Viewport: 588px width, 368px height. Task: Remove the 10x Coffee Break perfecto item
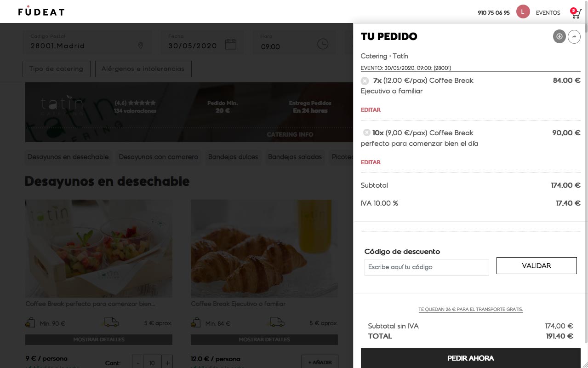click(366, 133)
